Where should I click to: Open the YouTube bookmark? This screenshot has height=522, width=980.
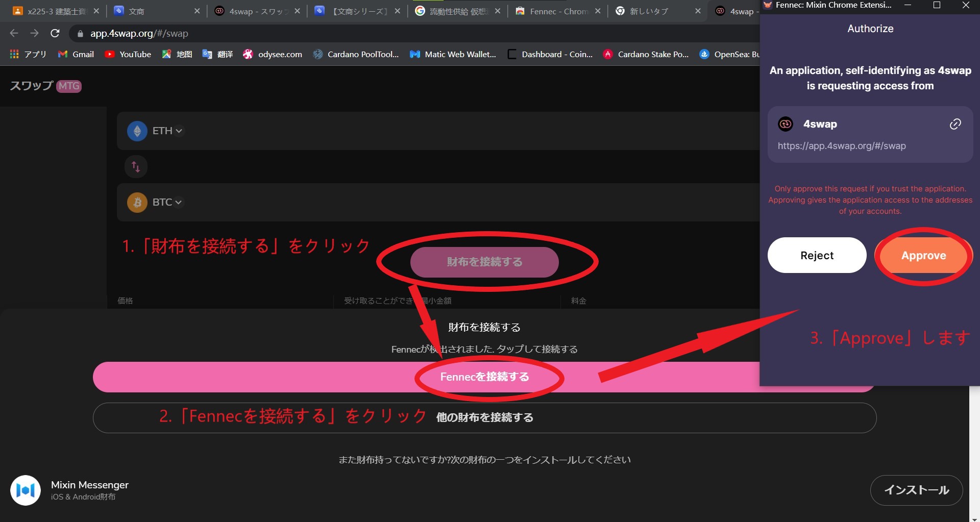128,54
